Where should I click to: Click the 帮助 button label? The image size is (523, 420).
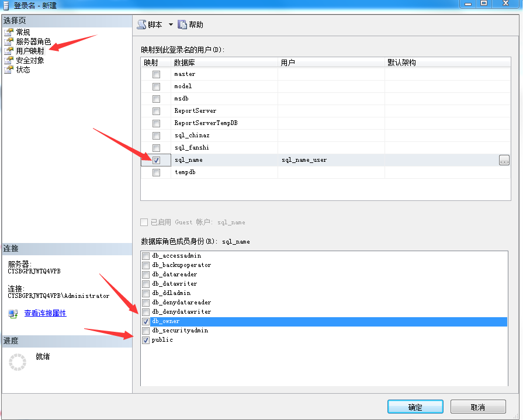[x=196, y=25]
